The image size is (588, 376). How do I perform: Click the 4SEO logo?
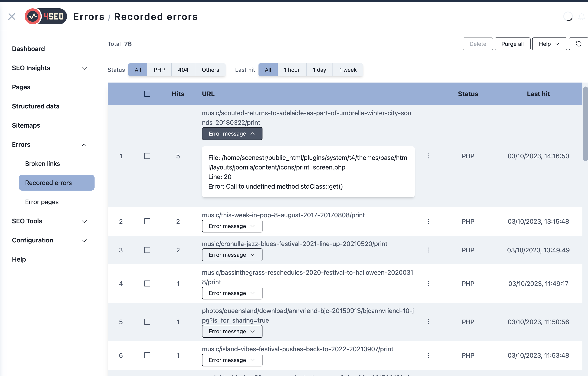[46, 17]
